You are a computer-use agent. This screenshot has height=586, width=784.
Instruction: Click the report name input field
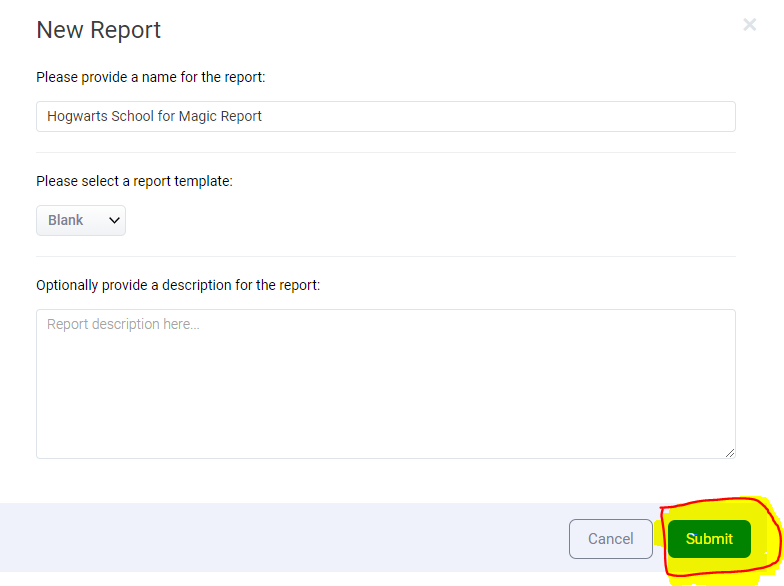coord(385,116)
